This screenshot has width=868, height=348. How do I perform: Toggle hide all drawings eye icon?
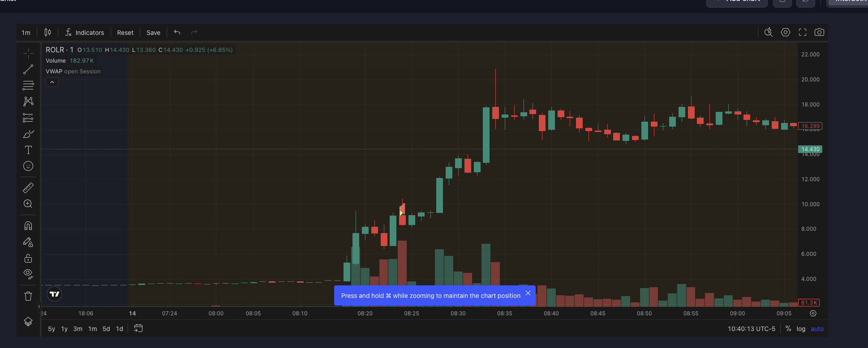28,274
